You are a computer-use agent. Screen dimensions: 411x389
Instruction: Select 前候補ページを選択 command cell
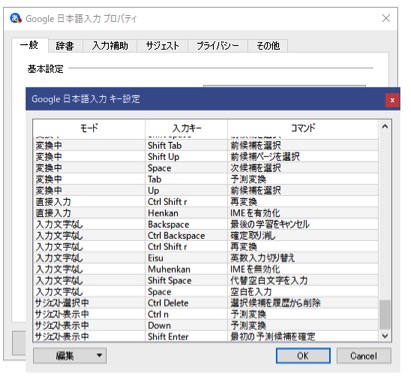click(x=303, y=157)
